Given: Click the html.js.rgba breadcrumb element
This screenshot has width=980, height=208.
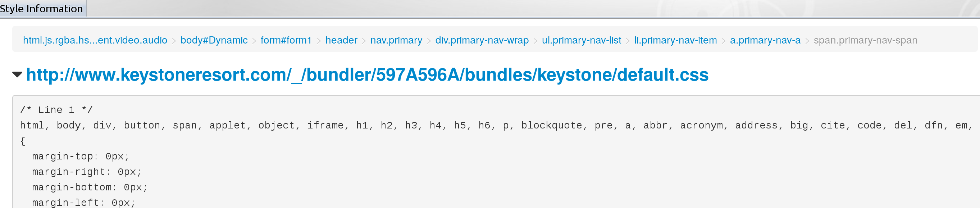Looking at the screenshot, I should (x=95, y=40).
